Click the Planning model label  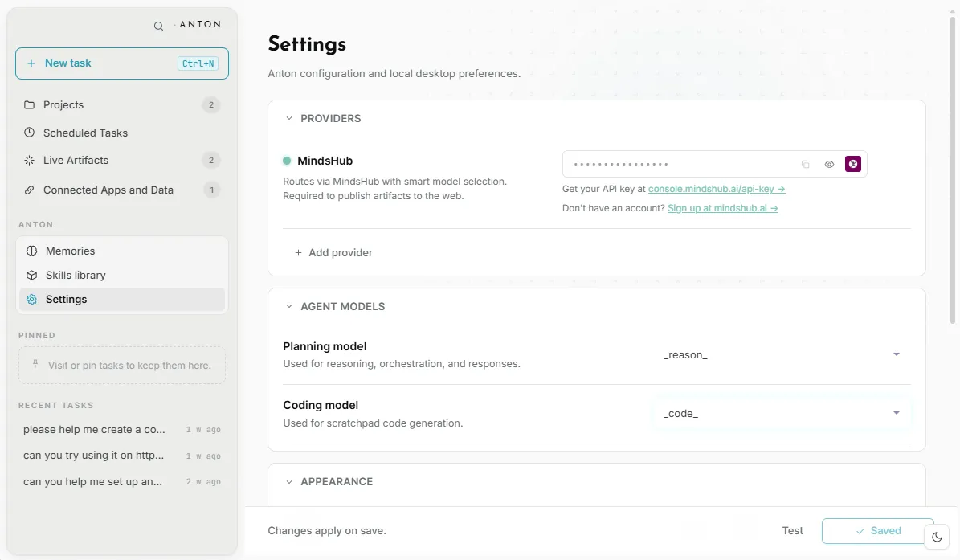pos(325,346)
